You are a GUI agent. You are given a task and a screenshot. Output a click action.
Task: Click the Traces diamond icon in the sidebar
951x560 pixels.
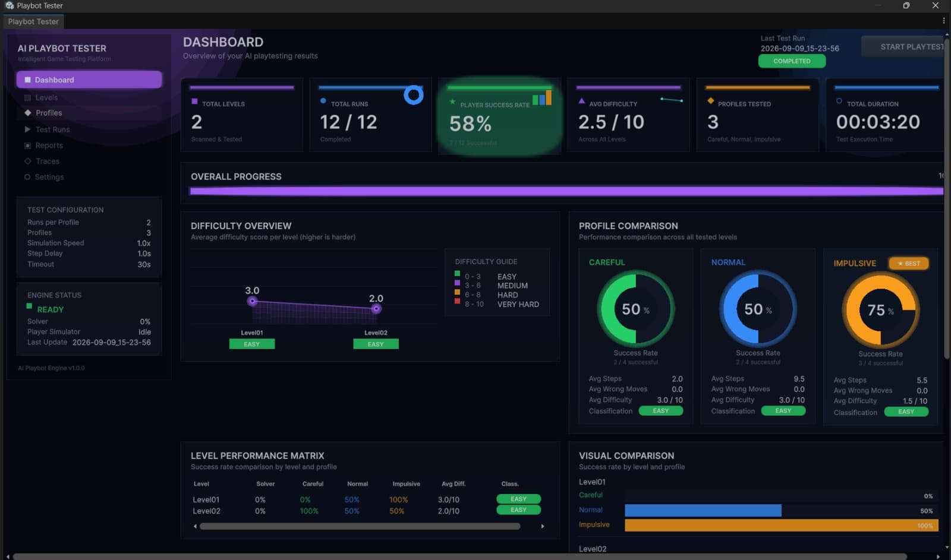(x=27, y=161)
